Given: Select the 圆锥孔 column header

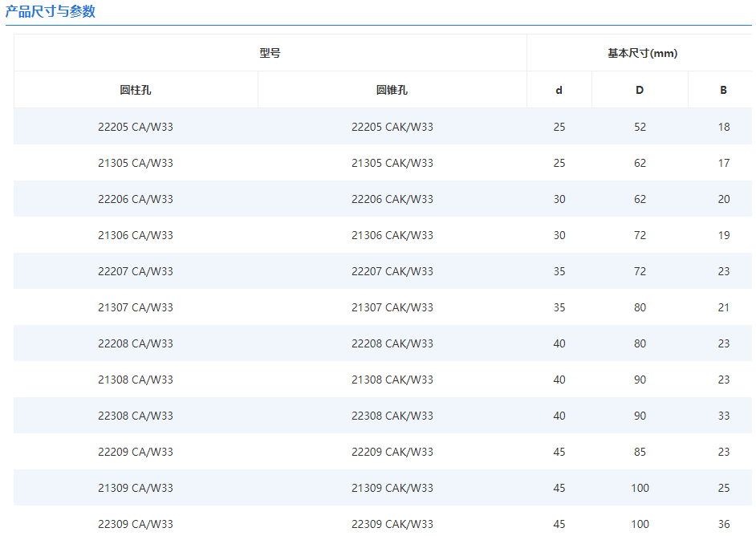Looking at the screenshot, I should coord(392,90).
